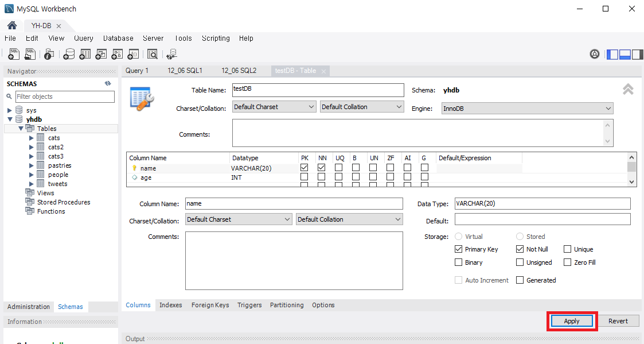Expand the people table node
This screenshot has height=344, width=644.
31,175
